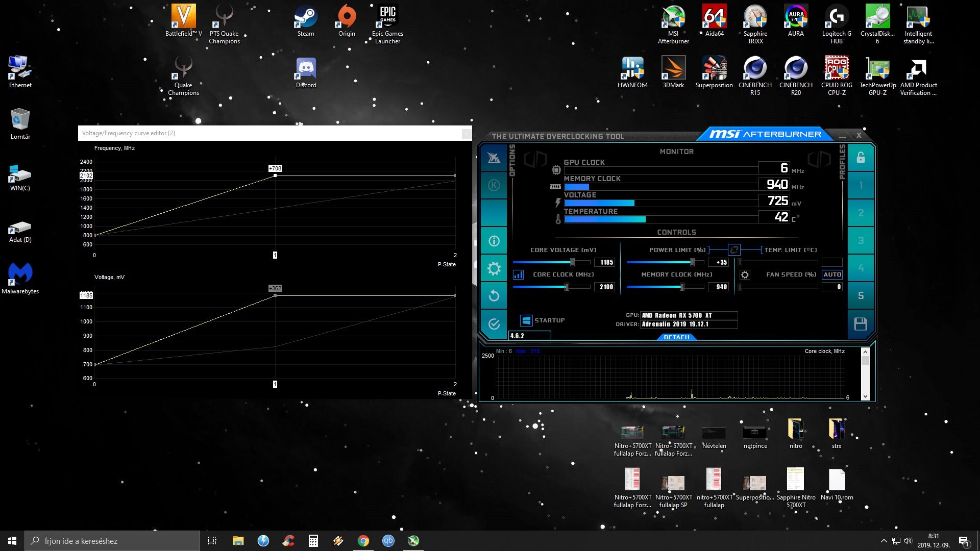Open HWiNFO64 desktop shortcut

(632, 72)
